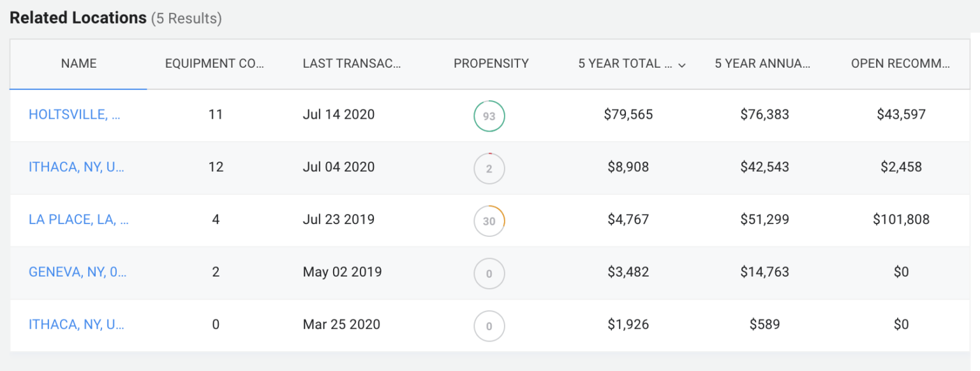Click the gray propensity circle showing 2
This screenshot has height=371, width=980.
click(489, 168)
